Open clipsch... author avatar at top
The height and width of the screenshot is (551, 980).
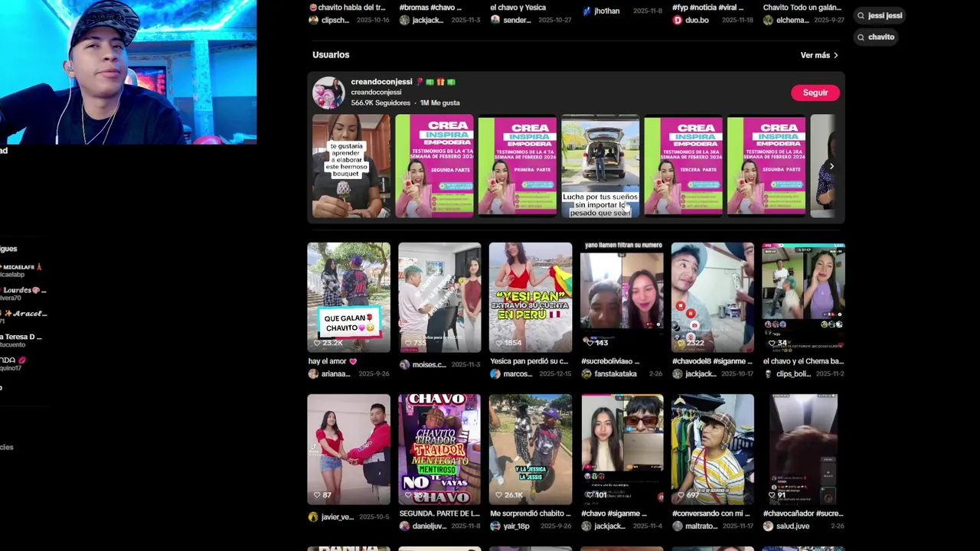click(x=313, y=20)
